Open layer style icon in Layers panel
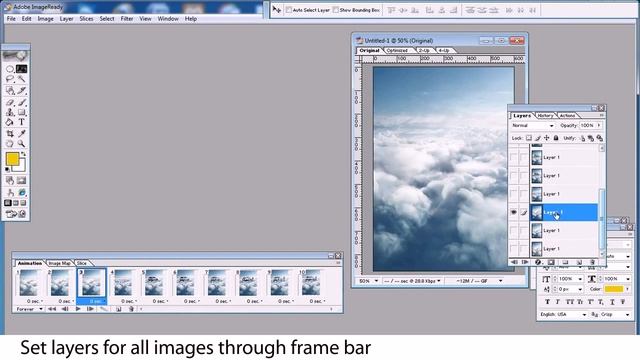Image resolution: width=640 pixels, height=360 pixels. pos(538,262)
